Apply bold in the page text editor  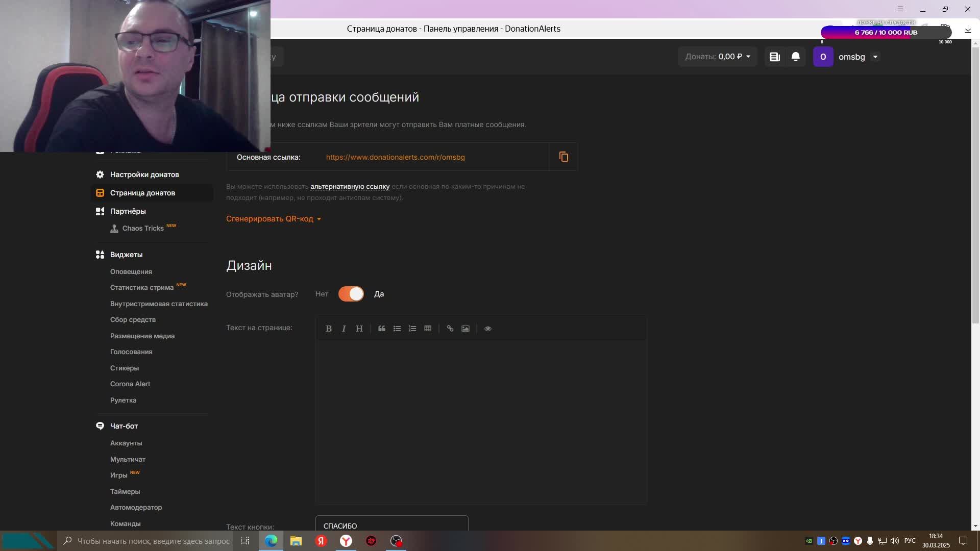(329, 329)
